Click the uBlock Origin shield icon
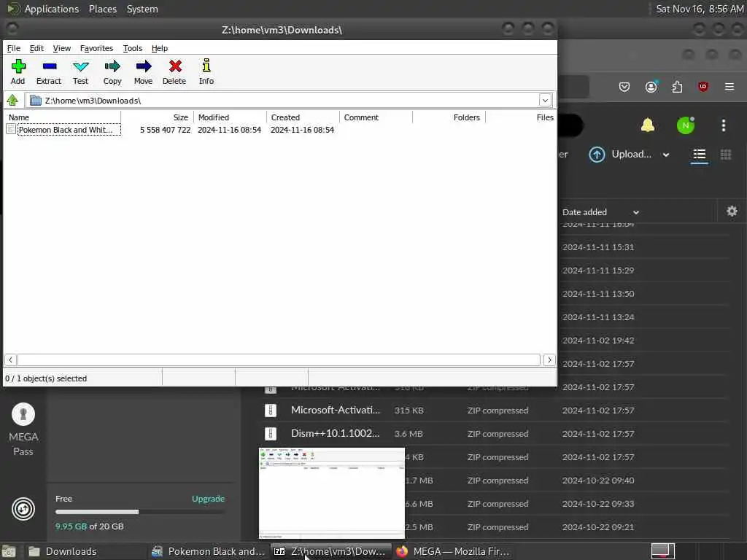Screen dimensions: 747x560 [x=703, y=87]
